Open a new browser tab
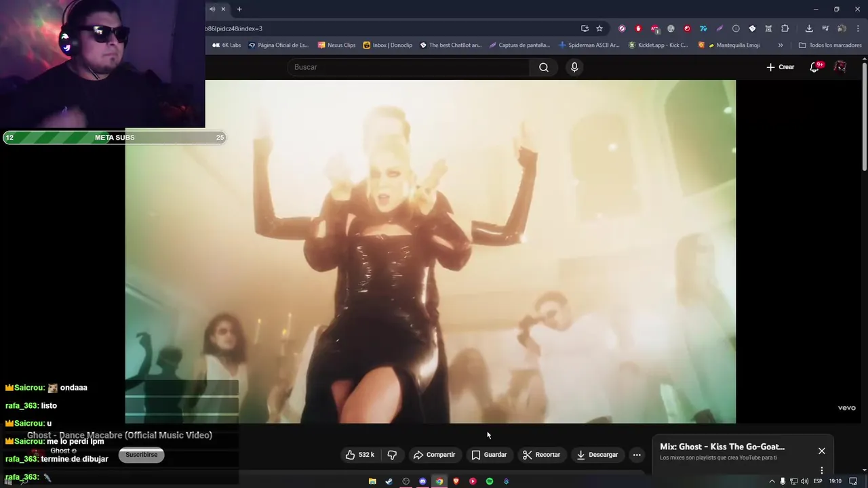The image size is (868, 488). [239, 9]
